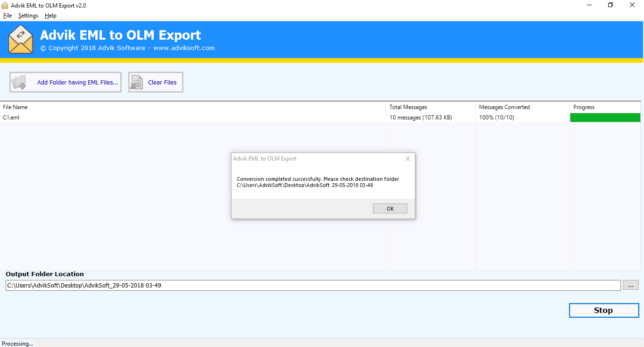Open the Help menu
The height and width of the screenshot is (347, 644).
pos(50,15)
